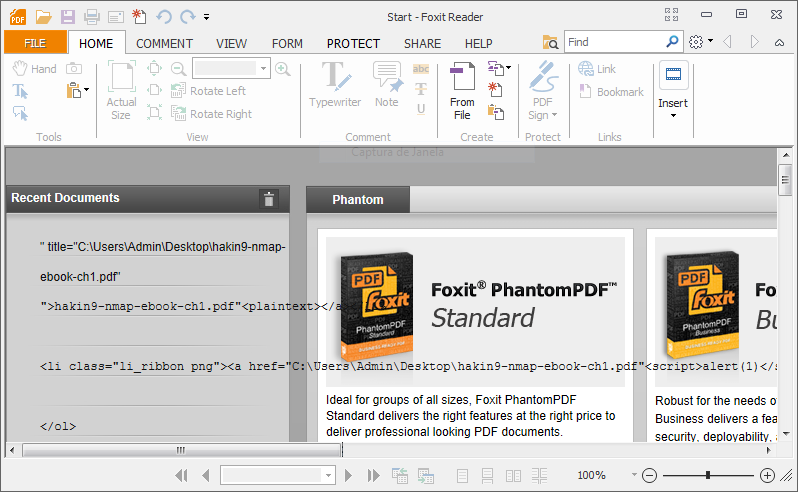Switch to the HOME tab
Viewport: 798px width, 492px height.
click(96, 43)
